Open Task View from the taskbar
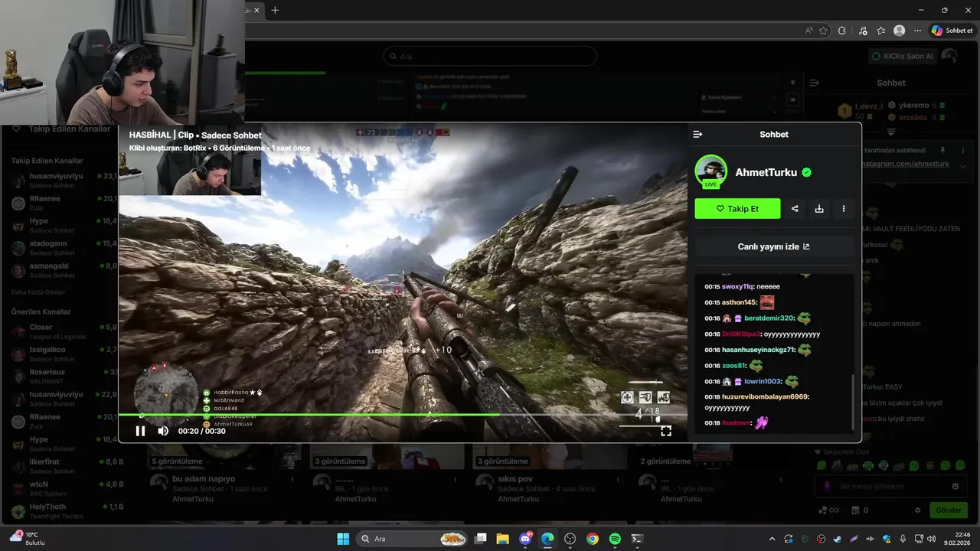980x551 pixels. [x=480, y=539]
